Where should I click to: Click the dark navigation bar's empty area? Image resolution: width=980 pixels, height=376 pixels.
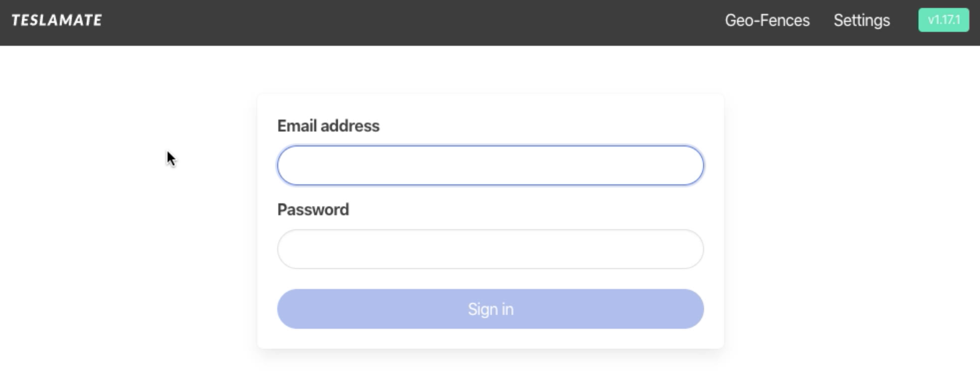[x=412, y=23]
